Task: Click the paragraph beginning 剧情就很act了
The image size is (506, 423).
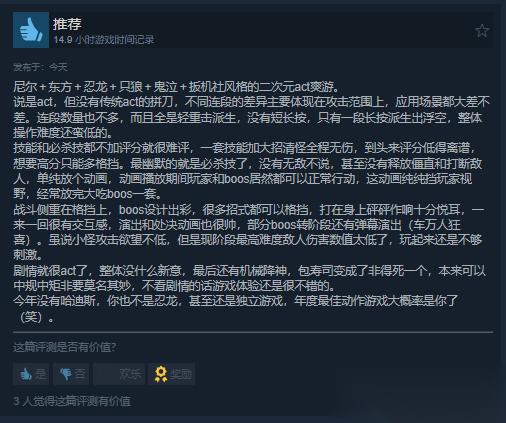Action: [x=250, y=278]
